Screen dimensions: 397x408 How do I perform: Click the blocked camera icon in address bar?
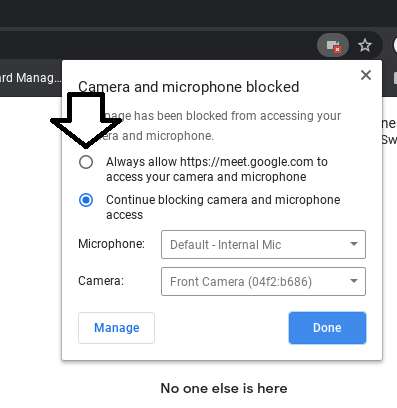click(x=333, y=45)
